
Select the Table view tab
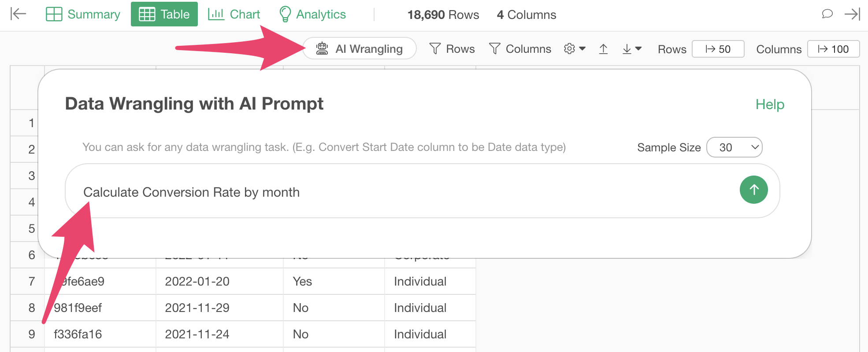coord(164,14)
